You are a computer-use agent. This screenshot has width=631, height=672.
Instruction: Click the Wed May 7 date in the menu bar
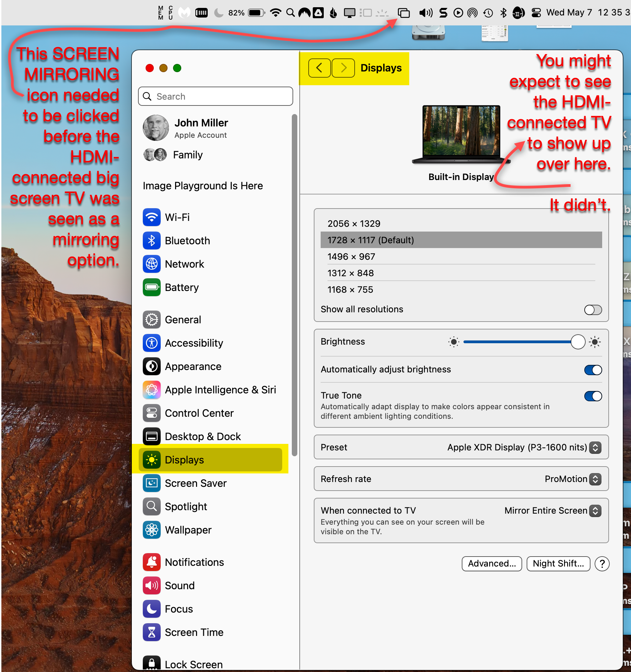(x=569, y=13)
